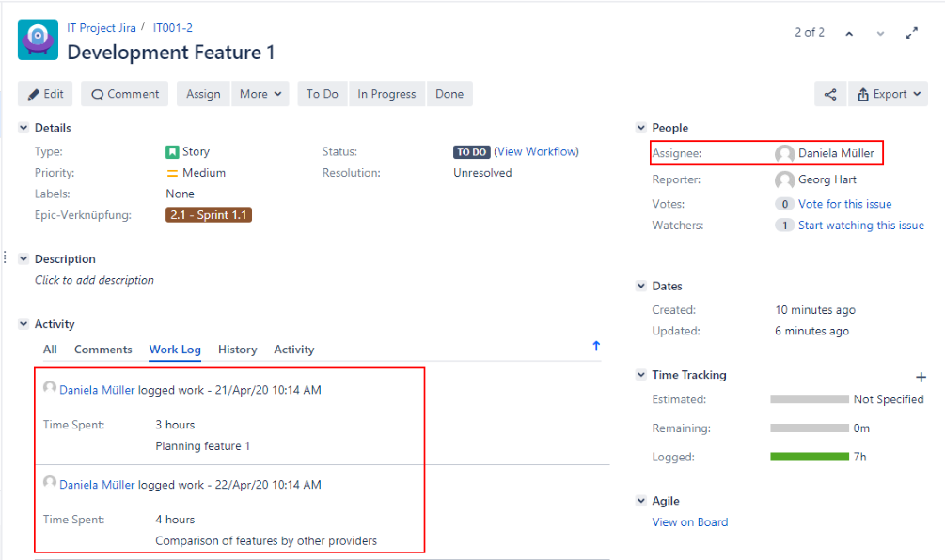
Task: Click the share issue icon
Action: pos(830,94)
